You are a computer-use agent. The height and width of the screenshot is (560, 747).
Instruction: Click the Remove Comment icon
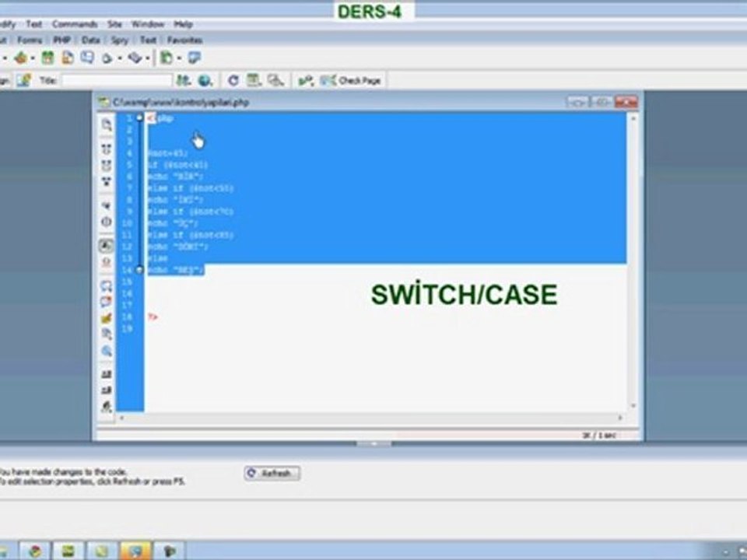[x=107, y=302]
